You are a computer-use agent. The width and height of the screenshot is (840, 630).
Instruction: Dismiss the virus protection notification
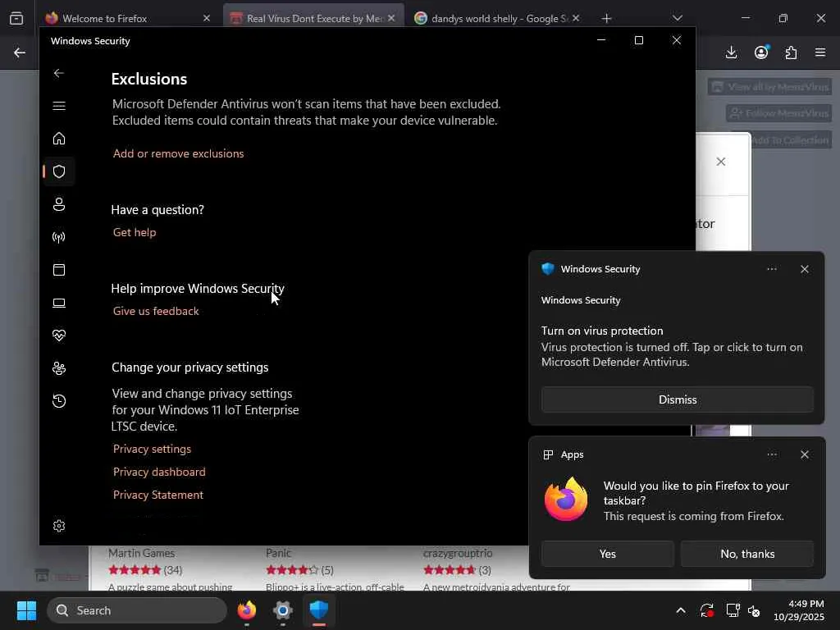(677, 399)
